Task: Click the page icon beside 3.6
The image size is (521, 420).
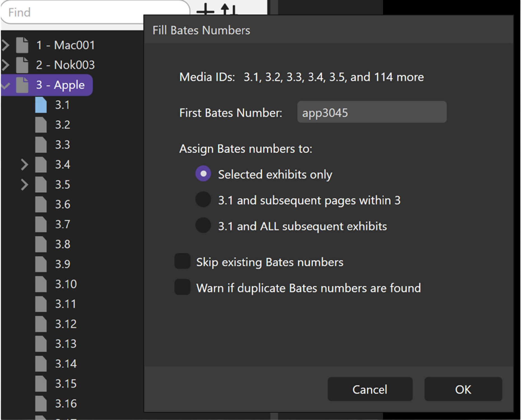Action: click(x=41, y=204)
